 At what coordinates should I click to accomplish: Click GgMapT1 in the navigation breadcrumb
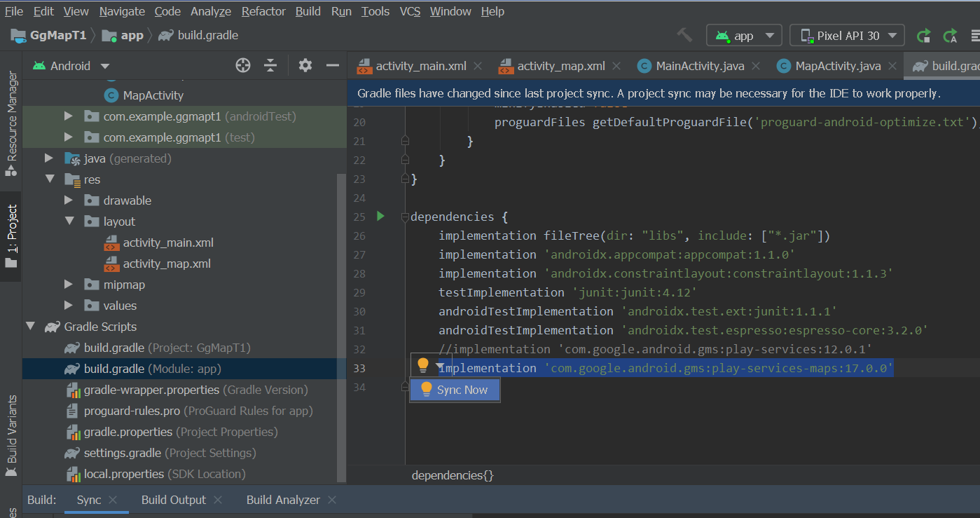(48, 35)
